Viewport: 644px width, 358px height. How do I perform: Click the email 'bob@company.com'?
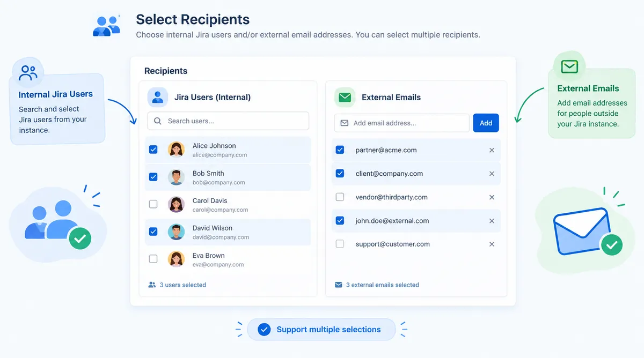tap(219, 182)
